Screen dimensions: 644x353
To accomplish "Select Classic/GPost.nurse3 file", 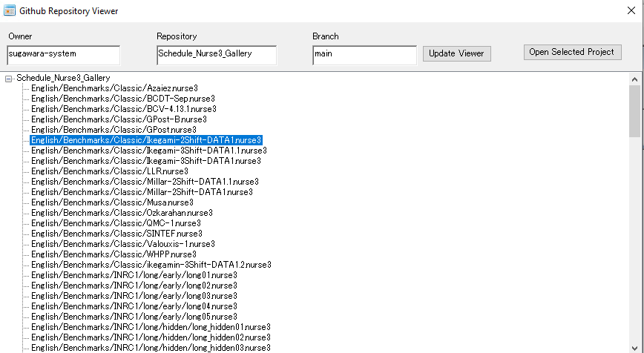I will pyautogui.click(x=114, y=130).
